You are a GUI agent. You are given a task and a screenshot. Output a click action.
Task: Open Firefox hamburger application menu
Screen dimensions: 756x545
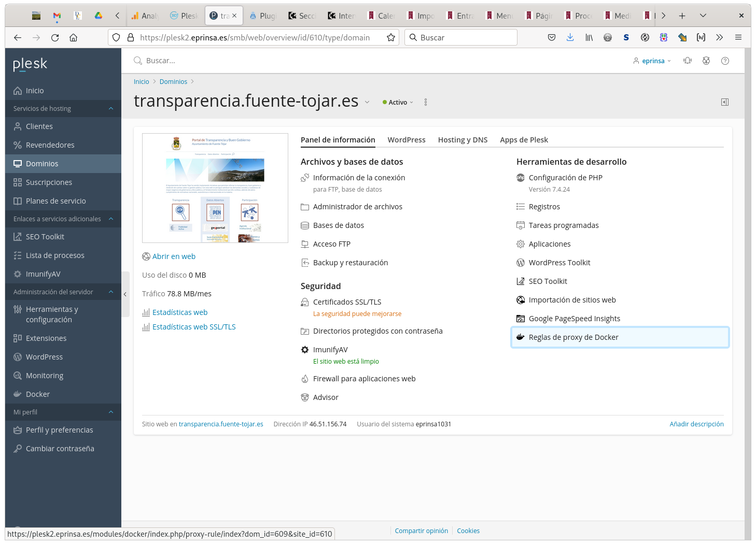tap(738, 37)
